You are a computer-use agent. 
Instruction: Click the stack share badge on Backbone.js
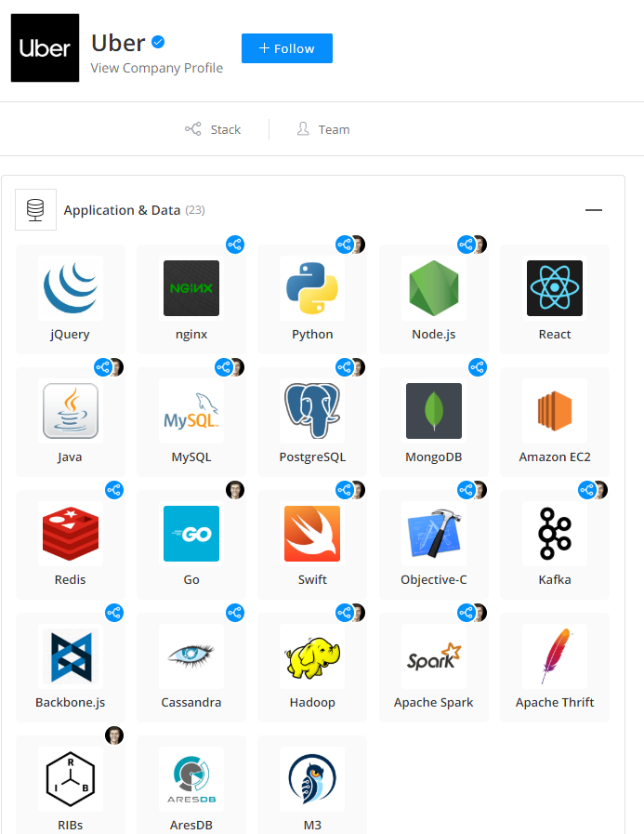point(114,613)
